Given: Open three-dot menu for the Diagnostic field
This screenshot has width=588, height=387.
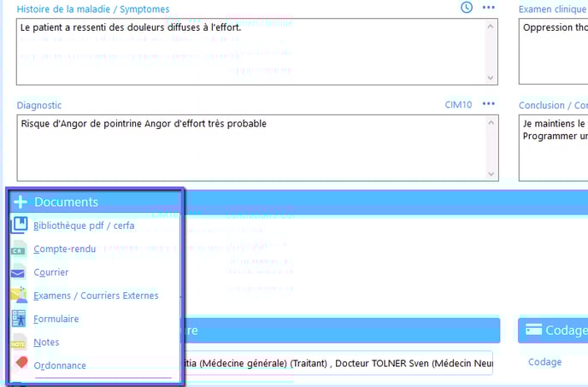Looking at the screenshot, I should (489, 104).
